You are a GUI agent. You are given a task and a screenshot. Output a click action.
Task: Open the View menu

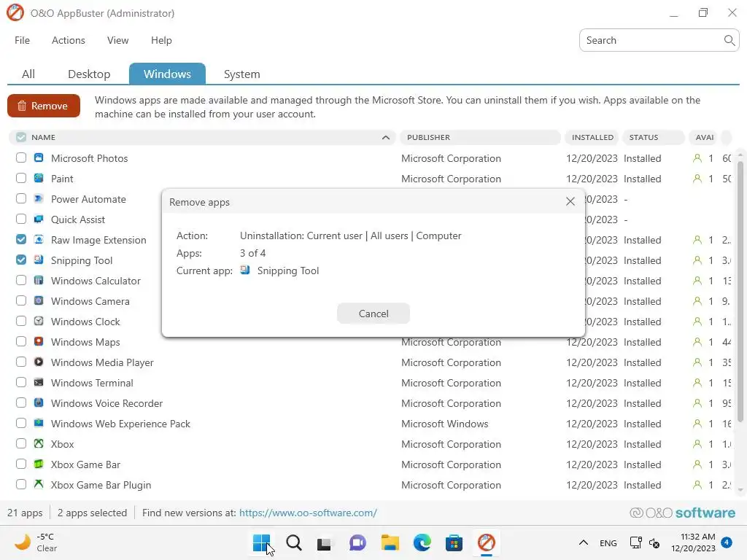pos(117,41)
